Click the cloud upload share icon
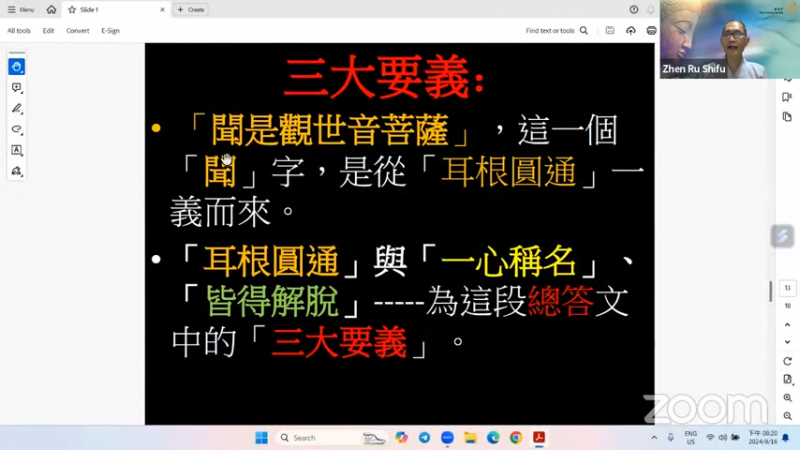This screenshot has height=450, width=800. click(631, 31)
